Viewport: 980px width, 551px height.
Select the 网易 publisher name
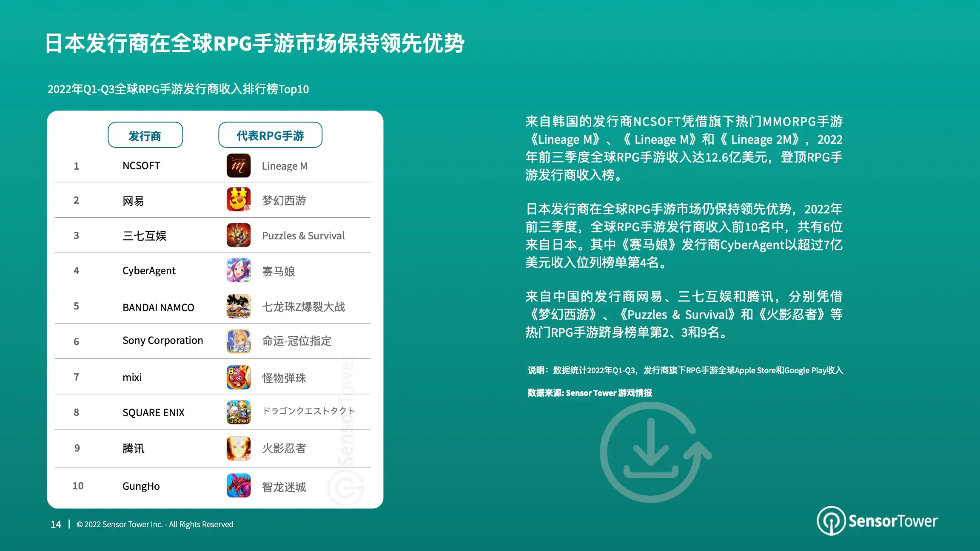coord(133,201)
